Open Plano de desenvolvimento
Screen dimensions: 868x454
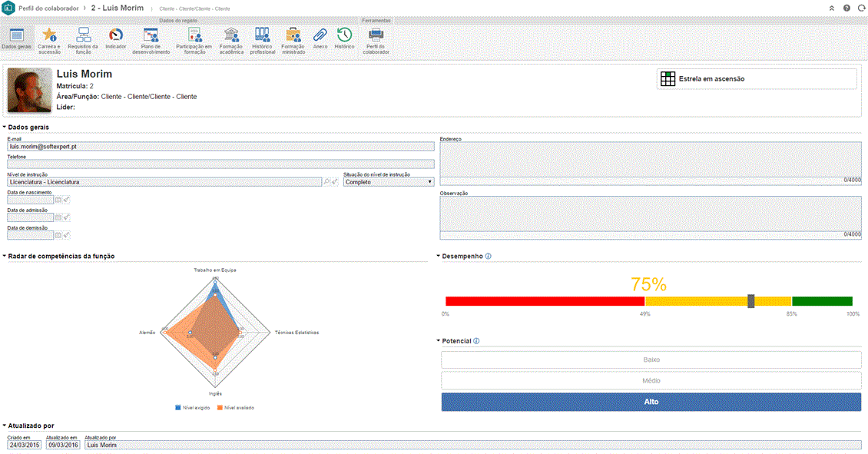tap(151, 40)
